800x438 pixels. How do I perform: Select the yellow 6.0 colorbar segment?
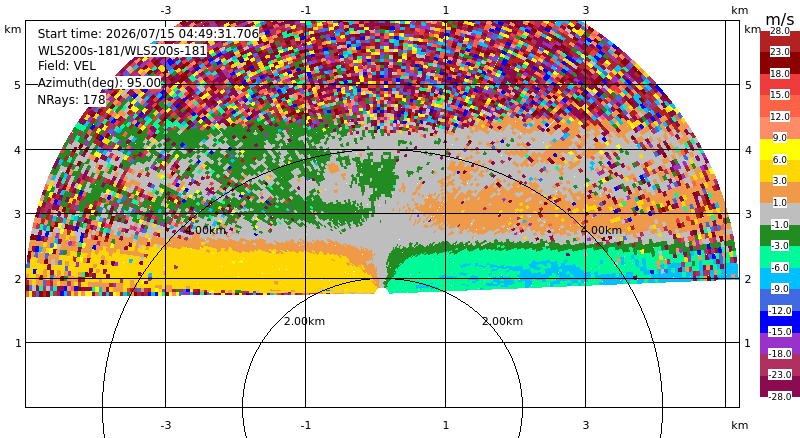(780, 150)
